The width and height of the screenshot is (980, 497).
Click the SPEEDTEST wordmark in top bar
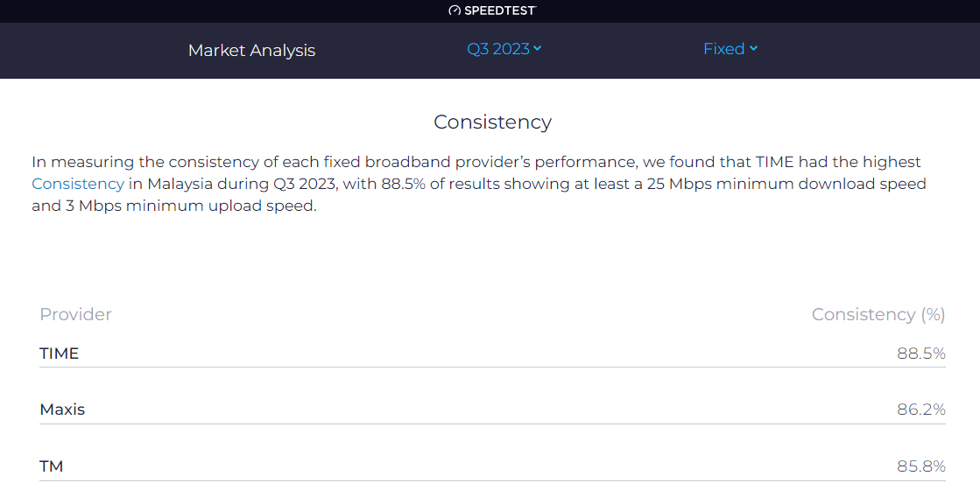499,10
